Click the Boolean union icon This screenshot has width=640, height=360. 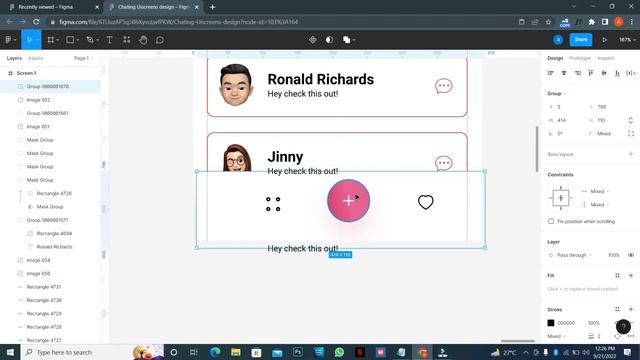pos(347,40)
